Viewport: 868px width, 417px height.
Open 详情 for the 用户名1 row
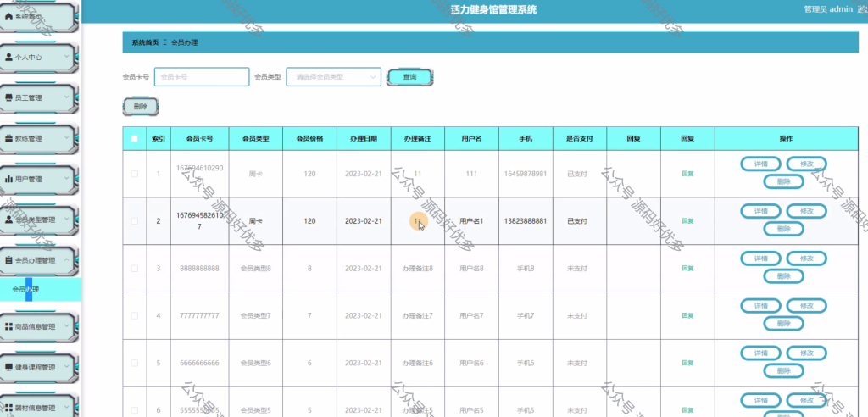point(761,211)
